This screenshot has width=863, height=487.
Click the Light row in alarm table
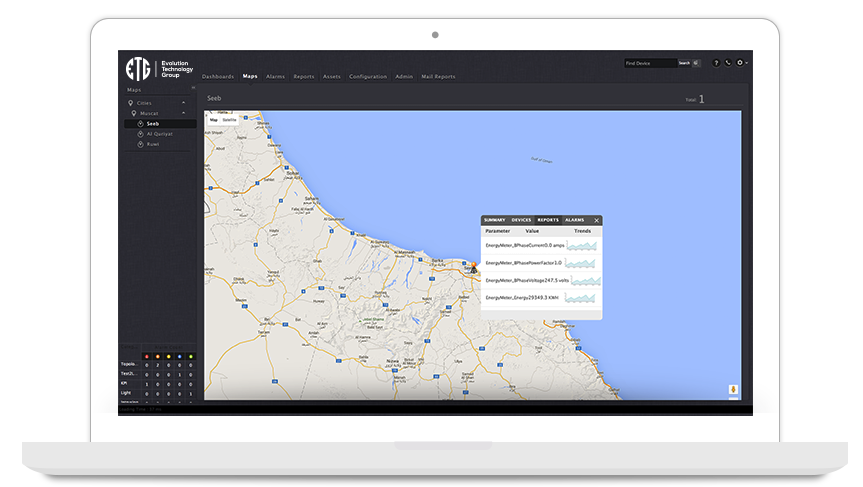(x=158, y=393)
